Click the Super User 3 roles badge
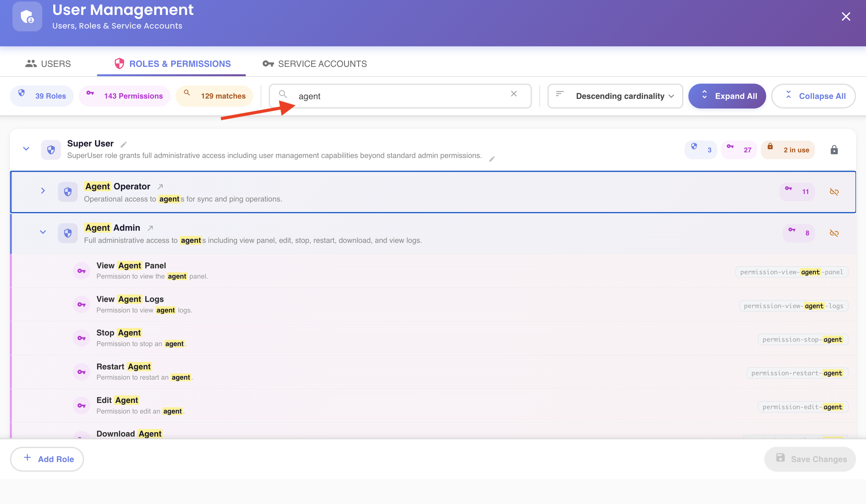This screenshot has width=866, height=504. pos(701,150)
